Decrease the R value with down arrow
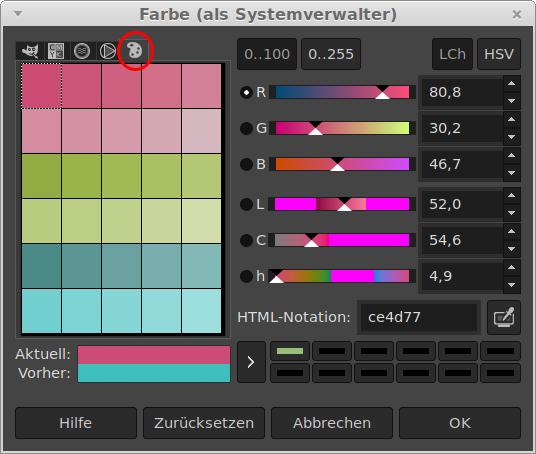Viewport: 536px width, 454px height. click(512, 101)
